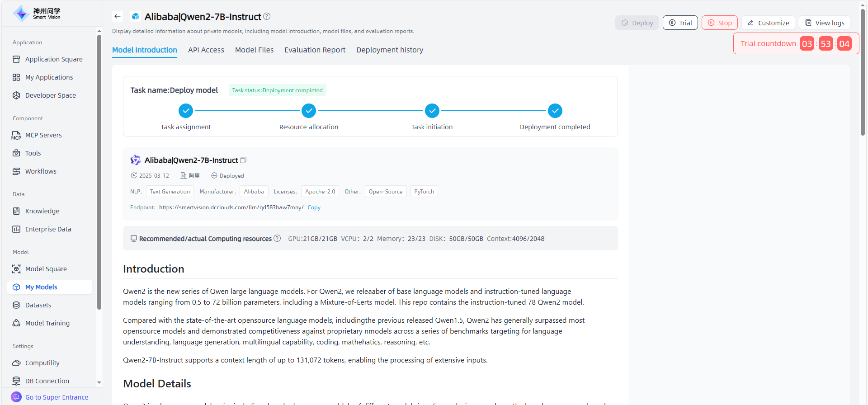
Task: Open Application Square in the sidebar
Action: 54,59
